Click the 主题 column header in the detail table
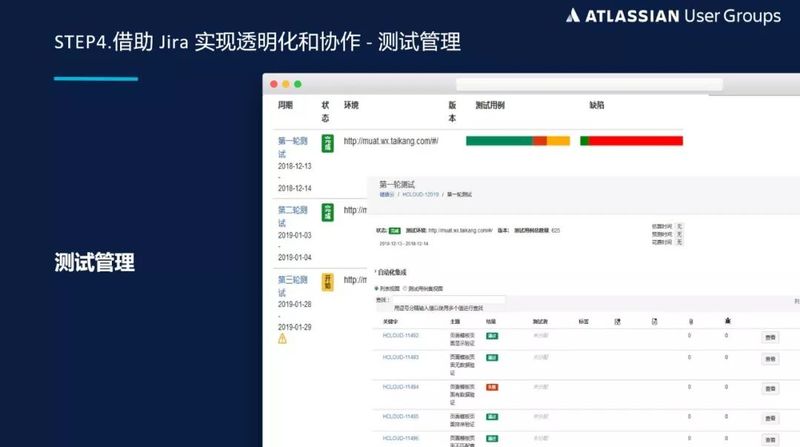Image resolution: width=800 pixels, height=447 pixels. (x=455, y=322)
